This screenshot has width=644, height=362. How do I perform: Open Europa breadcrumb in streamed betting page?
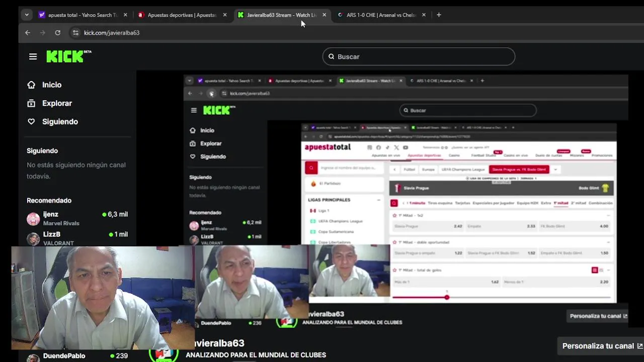(428, 169)
